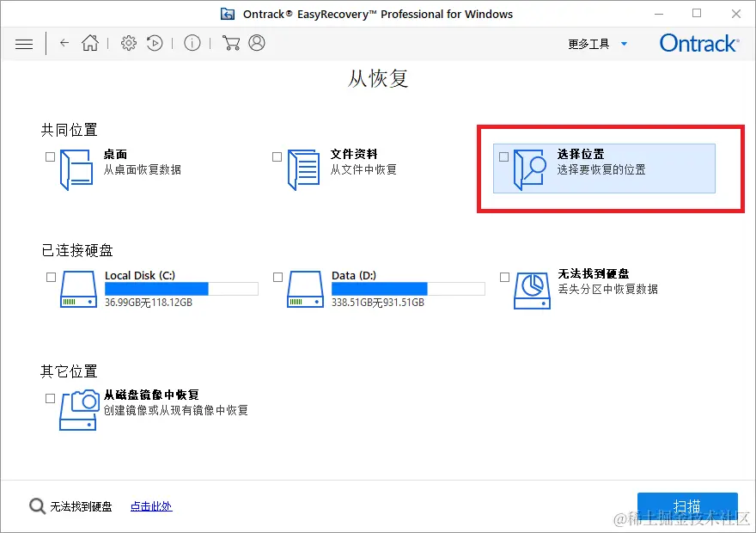Viewport: 756px width, 533px height.
Task: Check the 选择位置 checkbox
Action: pyautogui.click(x=503, y=156)
